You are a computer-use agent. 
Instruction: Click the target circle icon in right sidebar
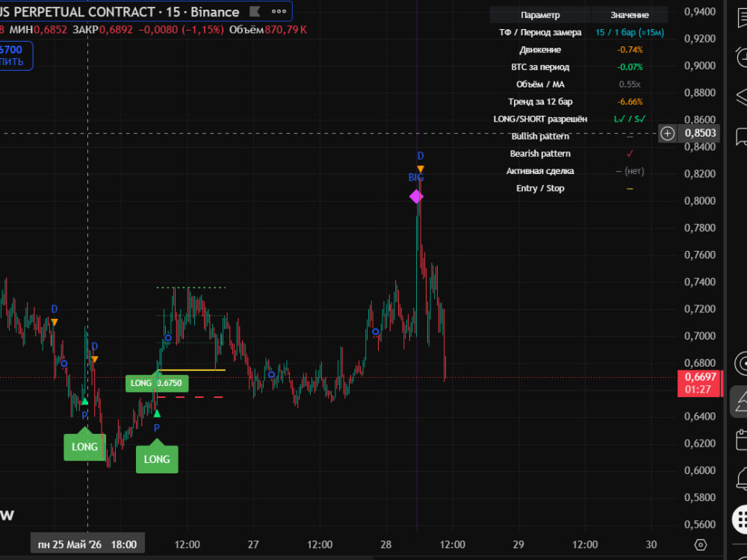point(741,364)
